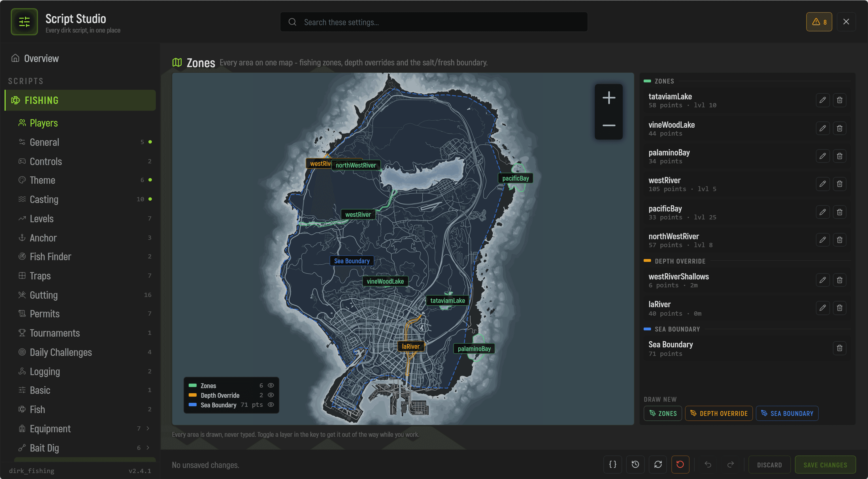Edit the pacificBay zone
868x479 pixels.
coord(822,212)
